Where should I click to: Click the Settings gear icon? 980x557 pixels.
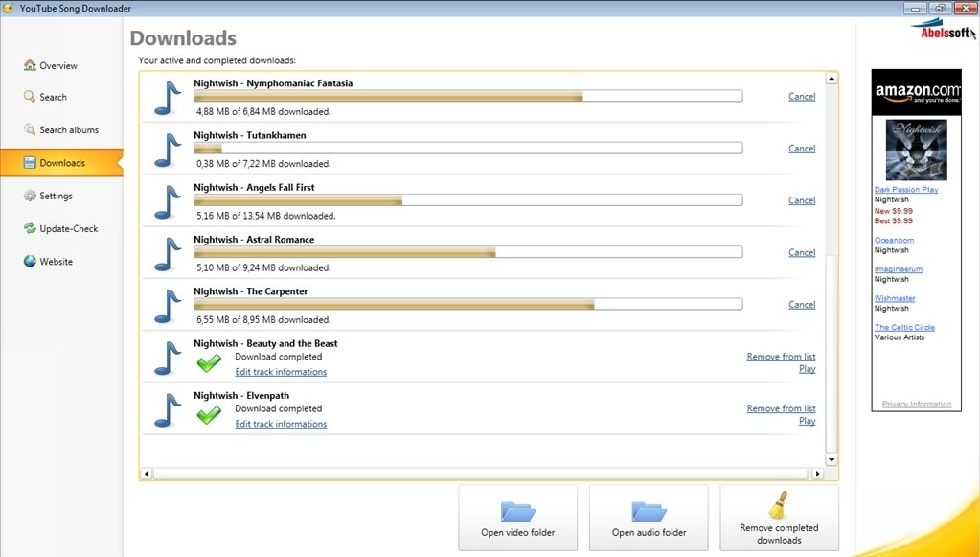point(30,196)
